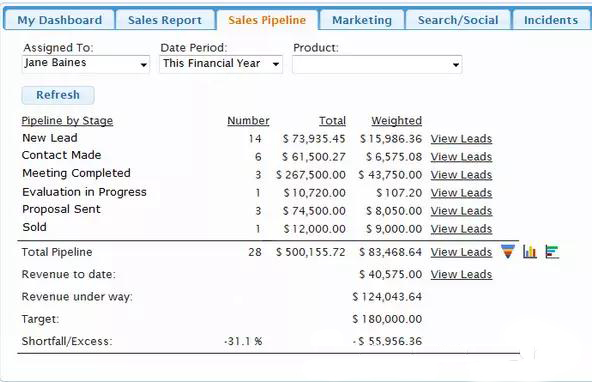
Task: Sort by the Total column header
Action: (332, 121)
